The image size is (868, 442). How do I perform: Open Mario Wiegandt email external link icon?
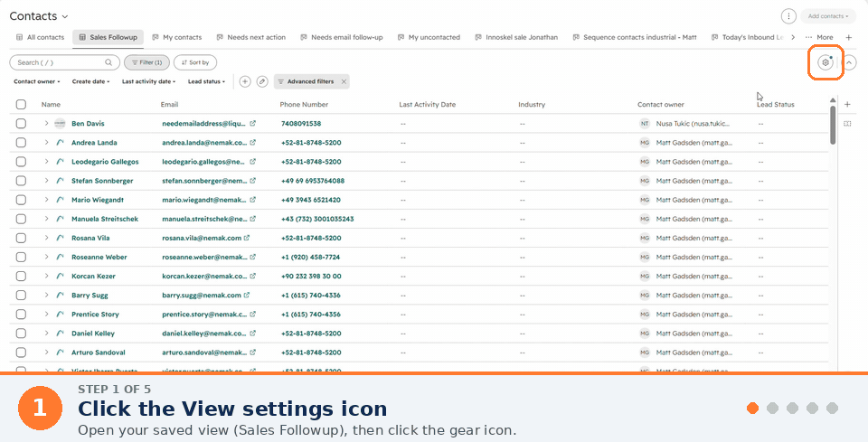tap(252, 200)
